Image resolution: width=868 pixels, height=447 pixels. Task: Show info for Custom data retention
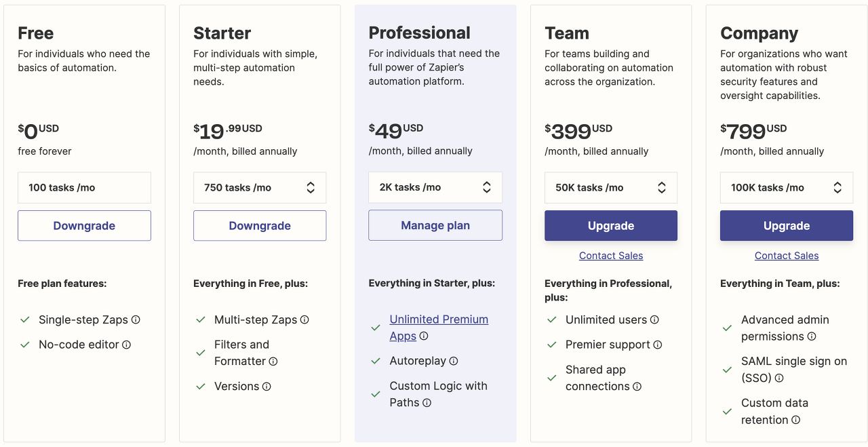[796, 421]
